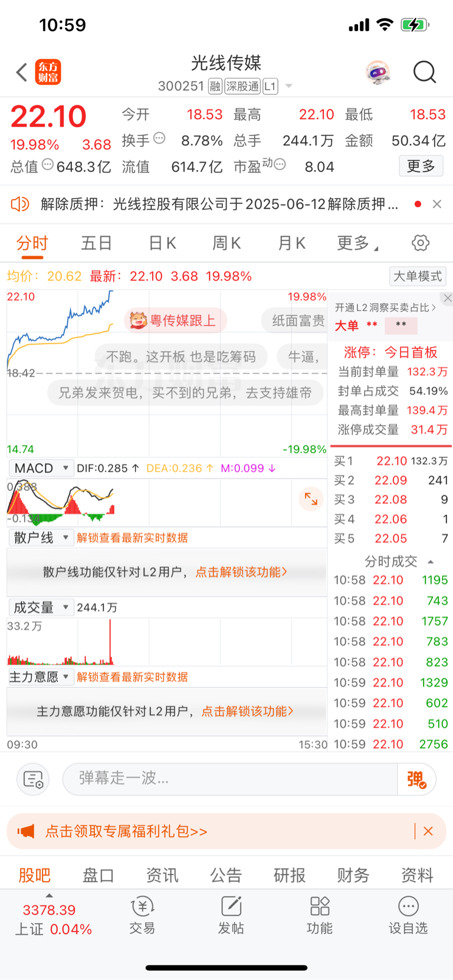The height and width of the screenshot is (980, 453).
Task: Switch to the 月K tab
Action: [x=291, y=243]
